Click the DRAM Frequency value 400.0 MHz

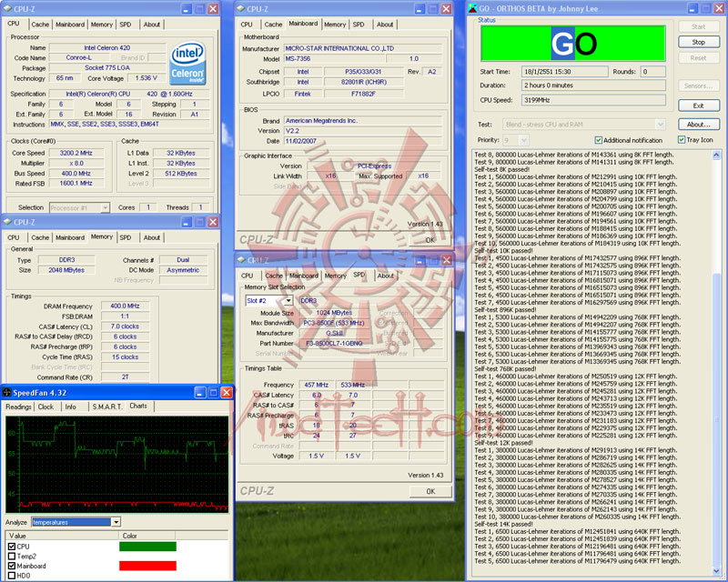pos(125,306)
